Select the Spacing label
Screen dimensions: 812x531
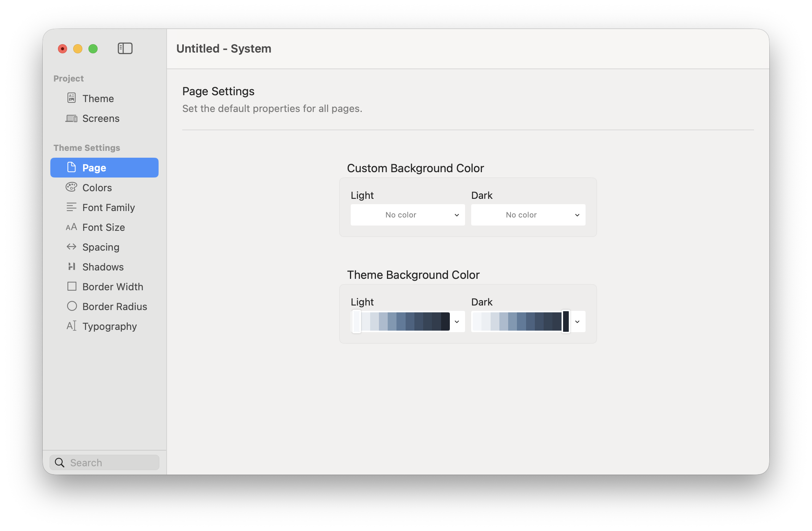(101, 247)
